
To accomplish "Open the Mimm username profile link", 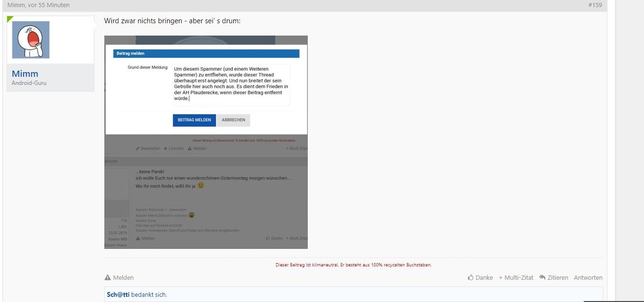I will [25, 73].
